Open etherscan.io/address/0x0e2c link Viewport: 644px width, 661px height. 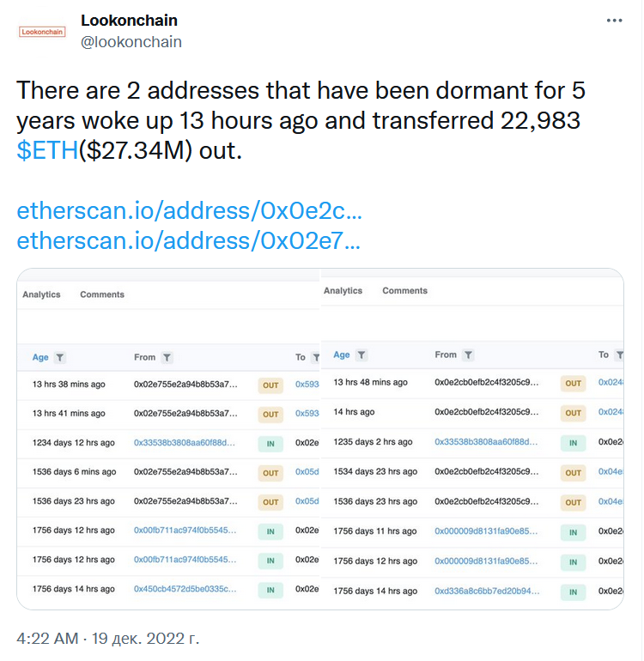pos(190,210)
